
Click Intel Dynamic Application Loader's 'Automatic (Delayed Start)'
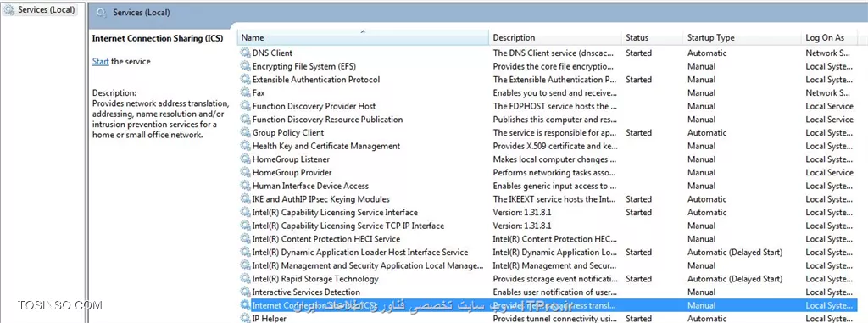pos(735,253)
